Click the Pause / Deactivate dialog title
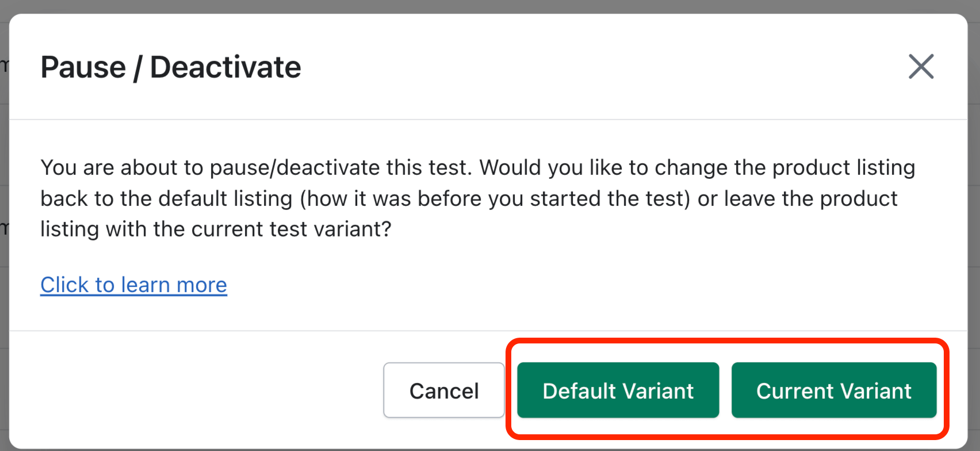The width and height of the screenshot is (980, 451). tap(171, 67)
